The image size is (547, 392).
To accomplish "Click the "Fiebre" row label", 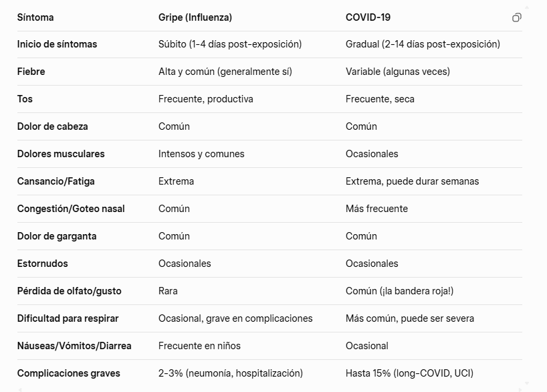I will [31, 72].
